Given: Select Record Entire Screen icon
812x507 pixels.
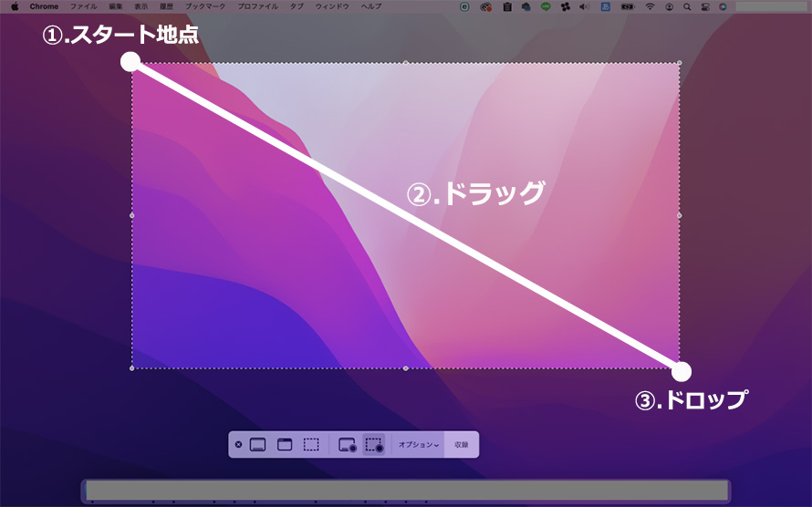Looking at the screenshot, I should pos(347,445).
